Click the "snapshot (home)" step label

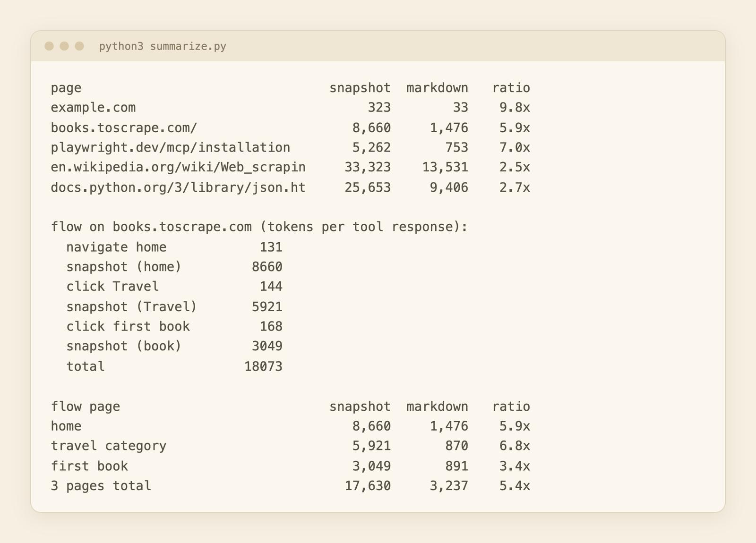(124, 267)
